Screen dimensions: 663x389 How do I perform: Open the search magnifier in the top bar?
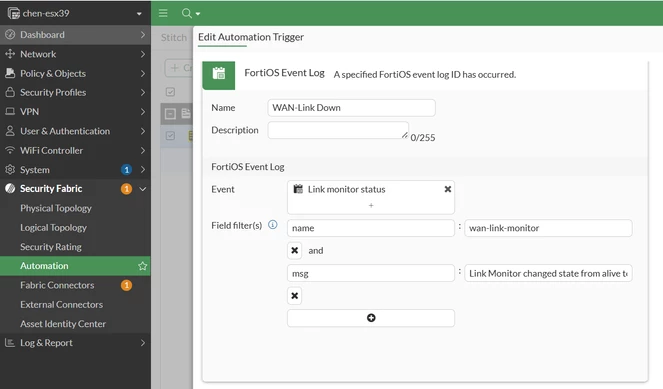(186, 13)
